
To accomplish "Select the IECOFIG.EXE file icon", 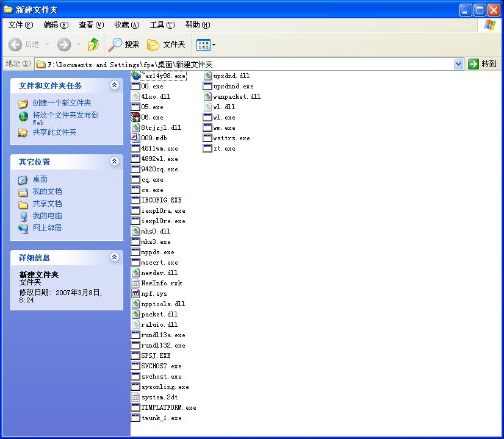I will click(135, 200).
